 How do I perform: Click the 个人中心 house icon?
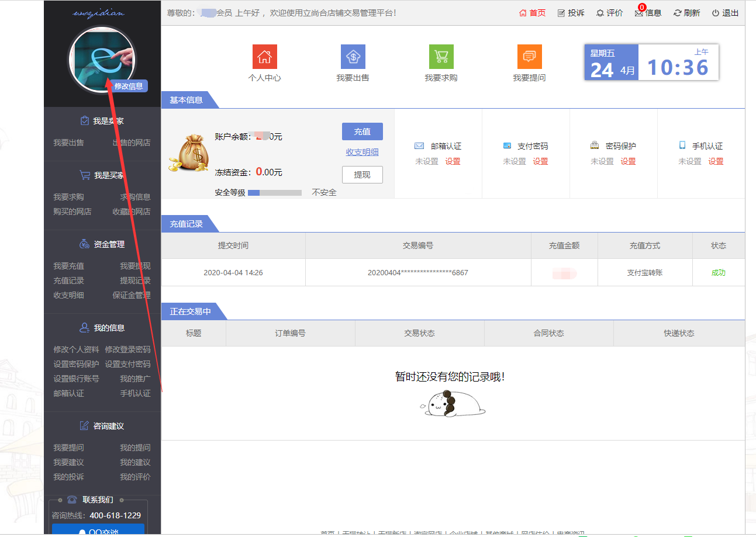pyautogui.click(x=264, y=57)
